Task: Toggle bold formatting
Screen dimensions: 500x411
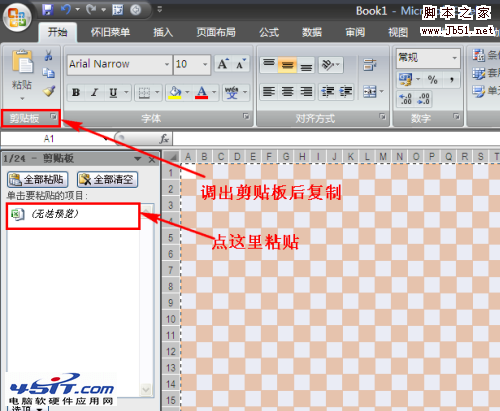Action: tap(76, 92)
